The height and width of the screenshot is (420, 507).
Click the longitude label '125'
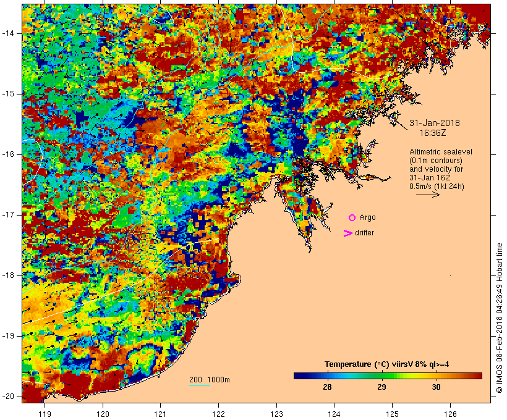point(392,414)
